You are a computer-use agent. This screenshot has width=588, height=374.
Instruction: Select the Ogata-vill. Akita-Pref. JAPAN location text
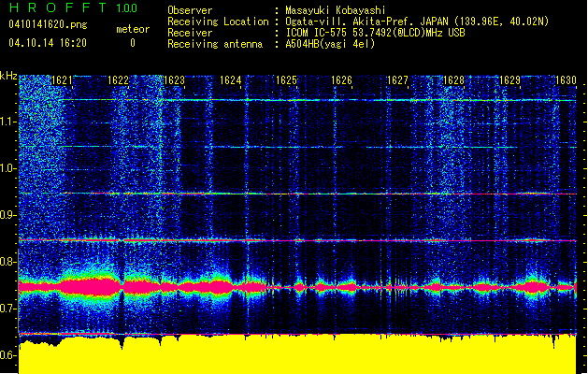tap(417, 22)
